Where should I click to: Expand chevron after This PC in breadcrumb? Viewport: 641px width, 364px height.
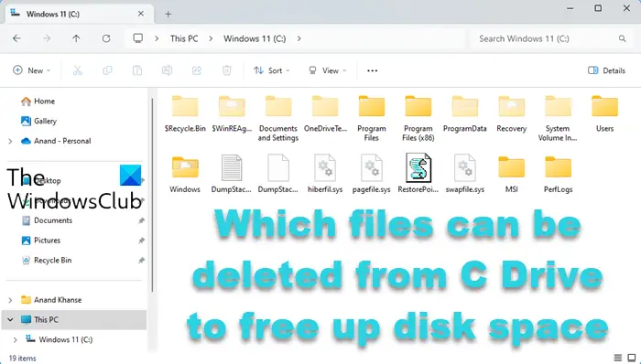(211, 38)
